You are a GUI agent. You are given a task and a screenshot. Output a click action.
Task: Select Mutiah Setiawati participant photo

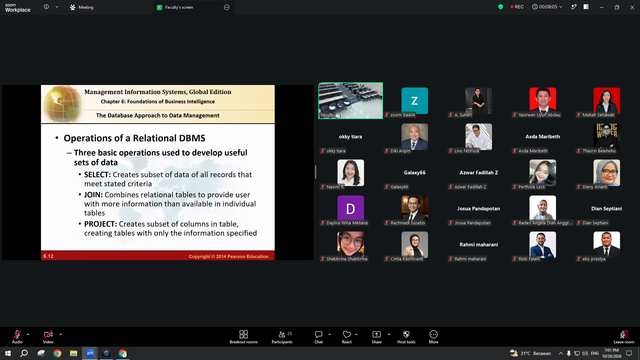607,101
